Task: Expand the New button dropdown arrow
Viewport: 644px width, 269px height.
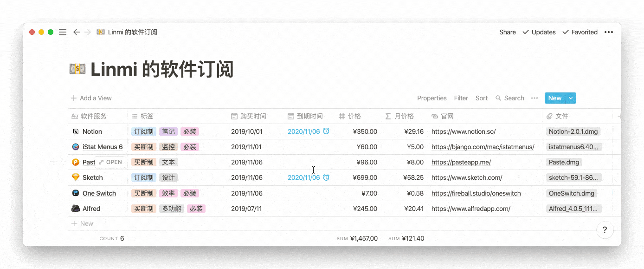Action: click(x=571, y=98)
